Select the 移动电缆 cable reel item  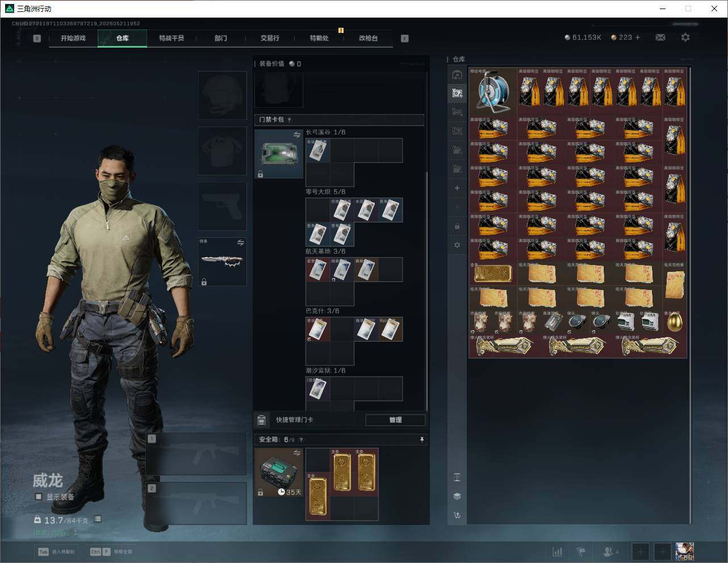click(493, 92)
